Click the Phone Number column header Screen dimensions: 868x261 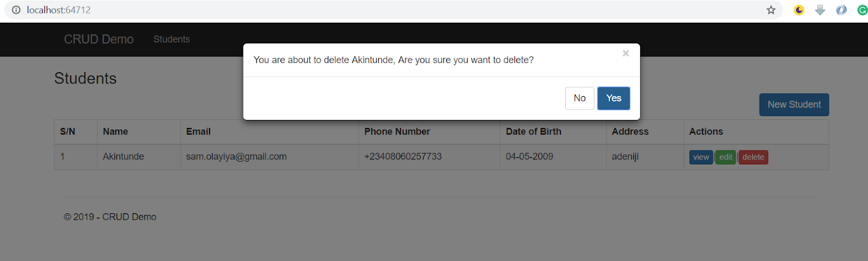coord(397,131)
